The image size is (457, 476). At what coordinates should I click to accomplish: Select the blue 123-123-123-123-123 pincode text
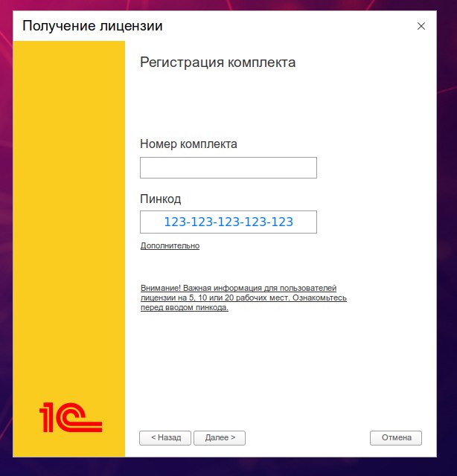(228, 222)
